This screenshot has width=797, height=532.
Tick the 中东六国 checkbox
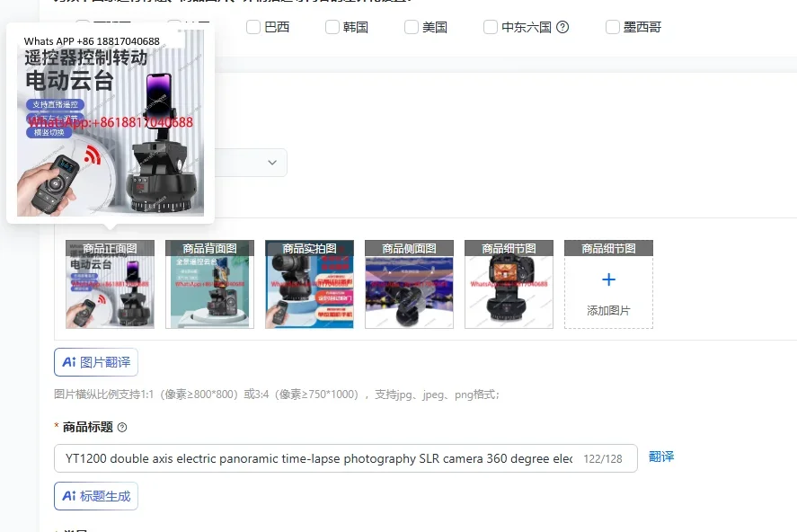coord(491,27)
